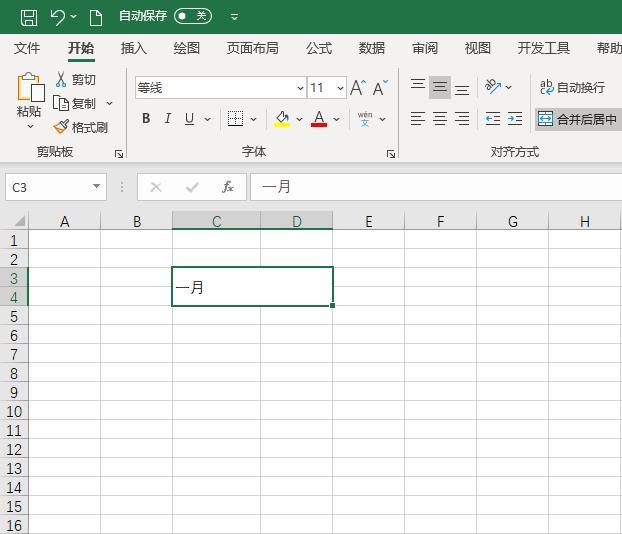
Task: Click the Save icon in title bar
Action: (29, 17)
